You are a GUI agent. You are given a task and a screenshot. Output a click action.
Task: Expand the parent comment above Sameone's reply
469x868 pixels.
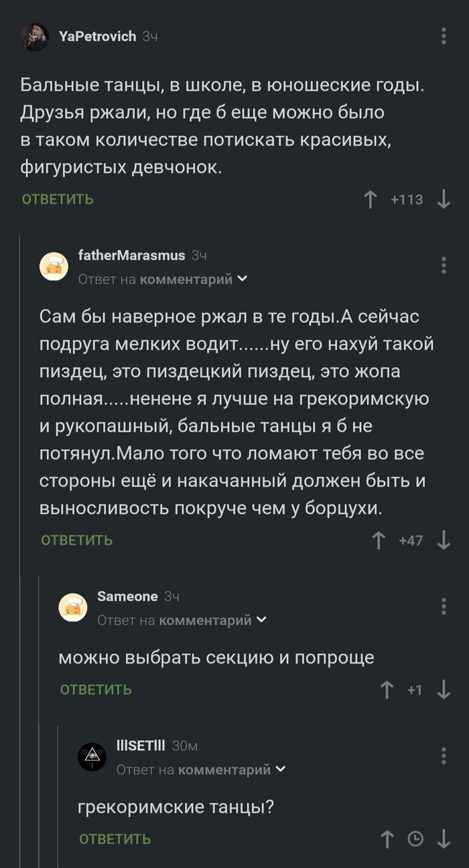click(x=263, y=621)
